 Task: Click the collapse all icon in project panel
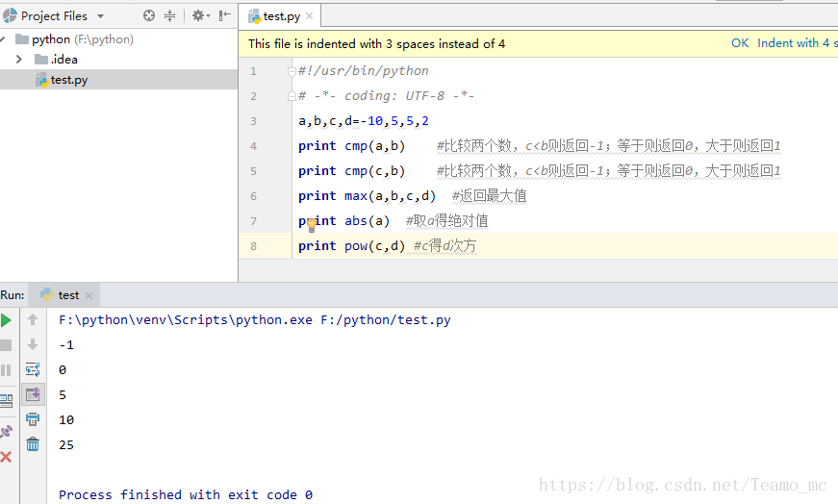pyautogui.click(x=169, y=16)
